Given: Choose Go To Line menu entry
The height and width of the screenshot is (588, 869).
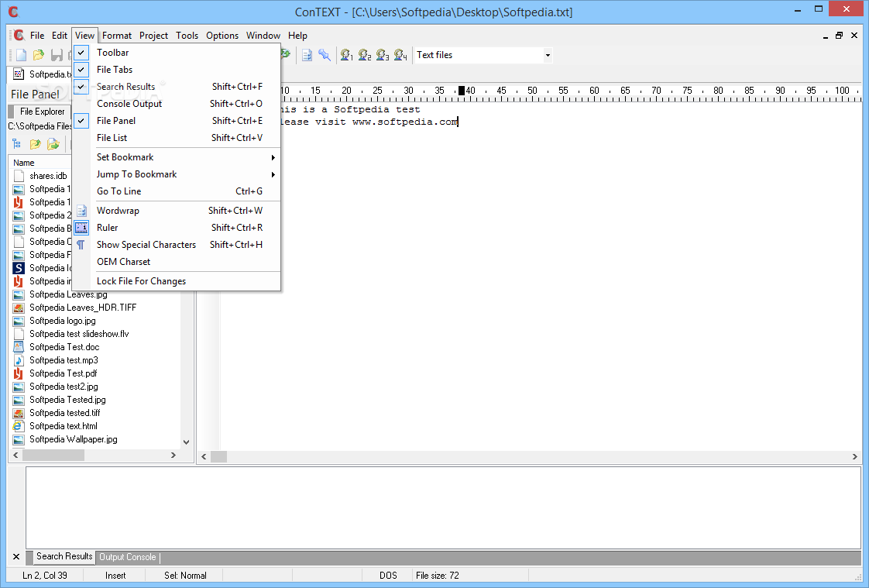Looking at the screenshot, I should pyautogui.click(x=177, y=192).
